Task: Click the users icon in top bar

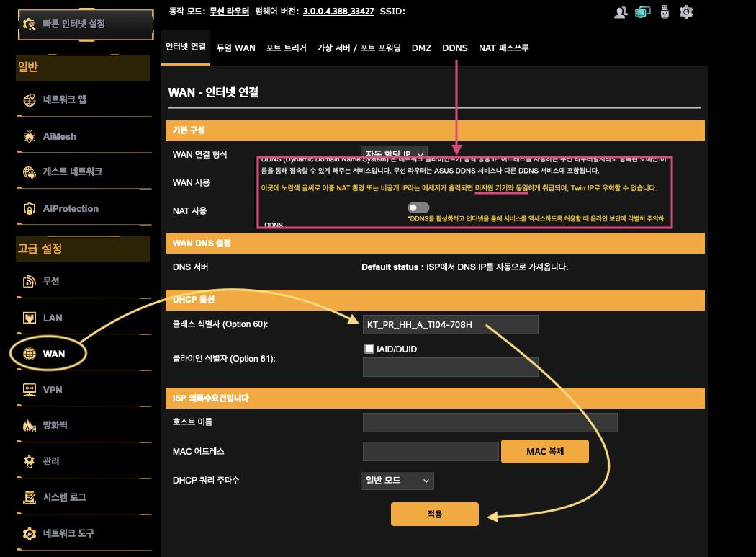Action: coord(621,12)
